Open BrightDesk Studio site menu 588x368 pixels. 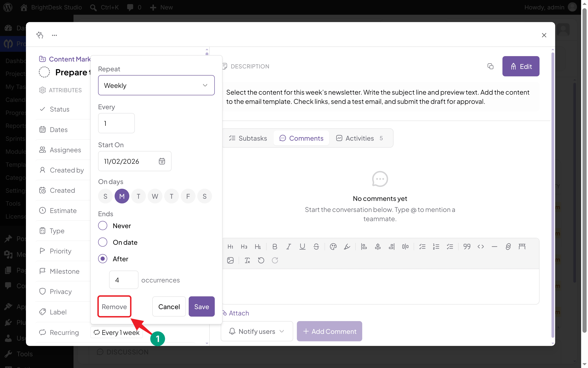(x=51, y=7)
